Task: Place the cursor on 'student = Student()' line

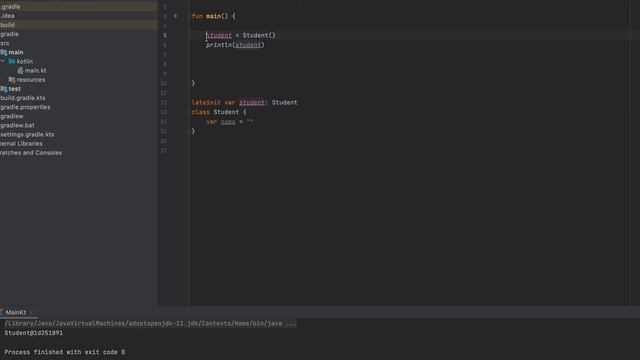Action: pos(241,36)
